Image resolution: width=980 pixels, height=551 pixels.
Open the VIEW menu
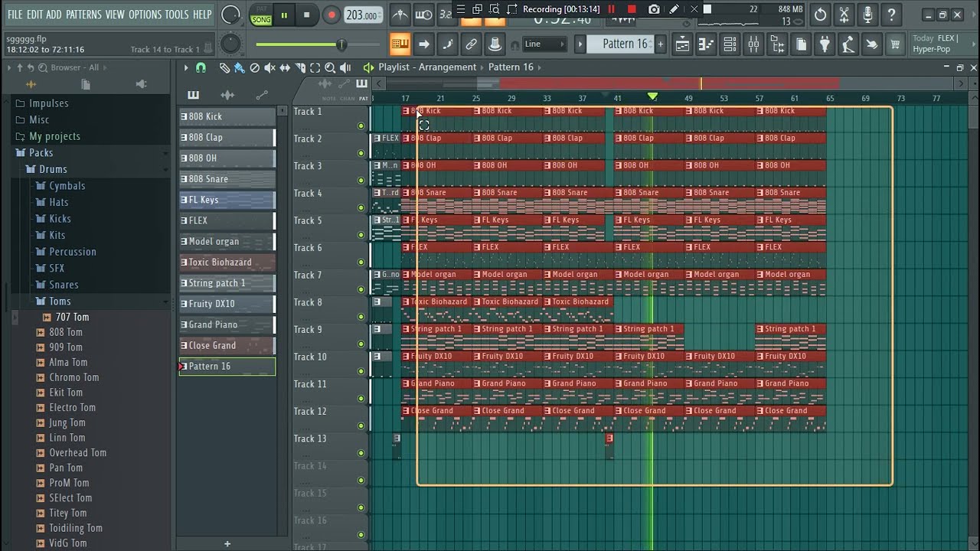[115, 15]
